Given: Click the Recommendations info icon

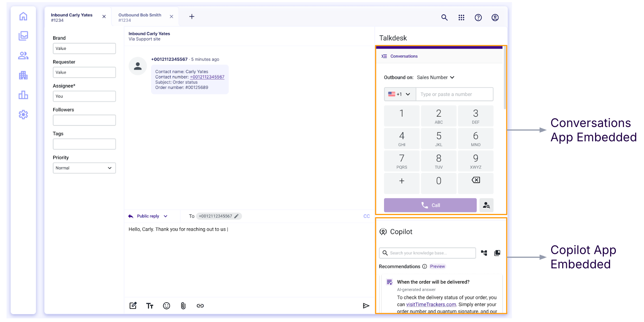Looking at the screenshot, I should coord(425,266).
